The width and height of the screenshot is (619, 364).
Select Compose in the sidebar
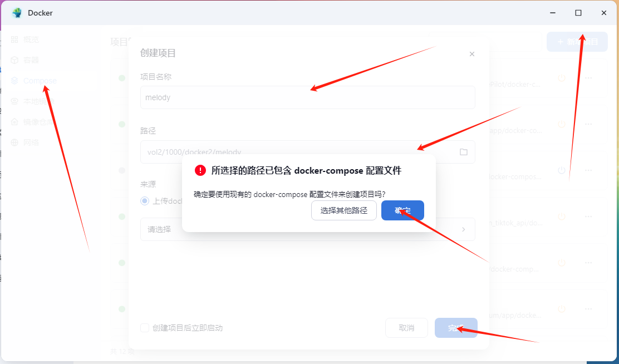(x=34, y=81)
